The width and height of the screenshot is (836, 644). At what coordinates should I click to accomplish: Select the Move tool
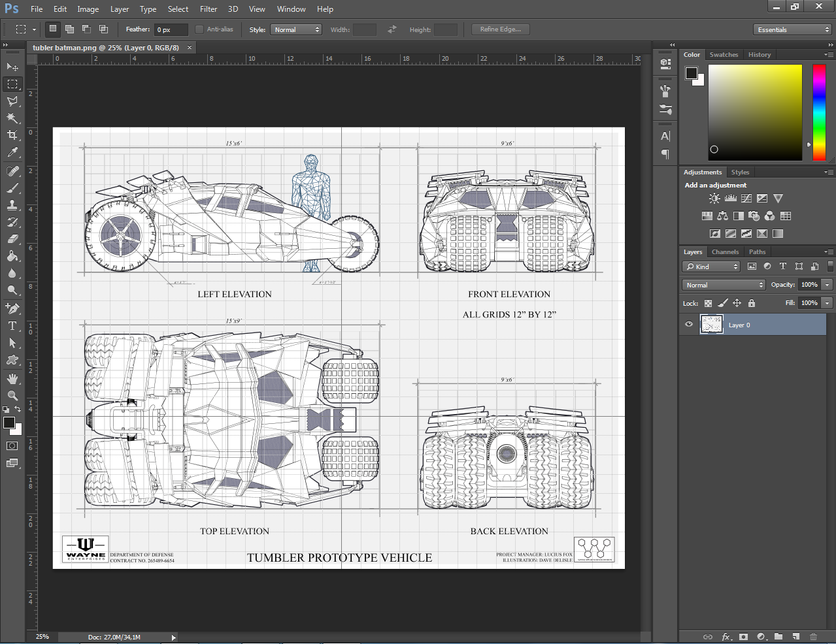(12, 67)
